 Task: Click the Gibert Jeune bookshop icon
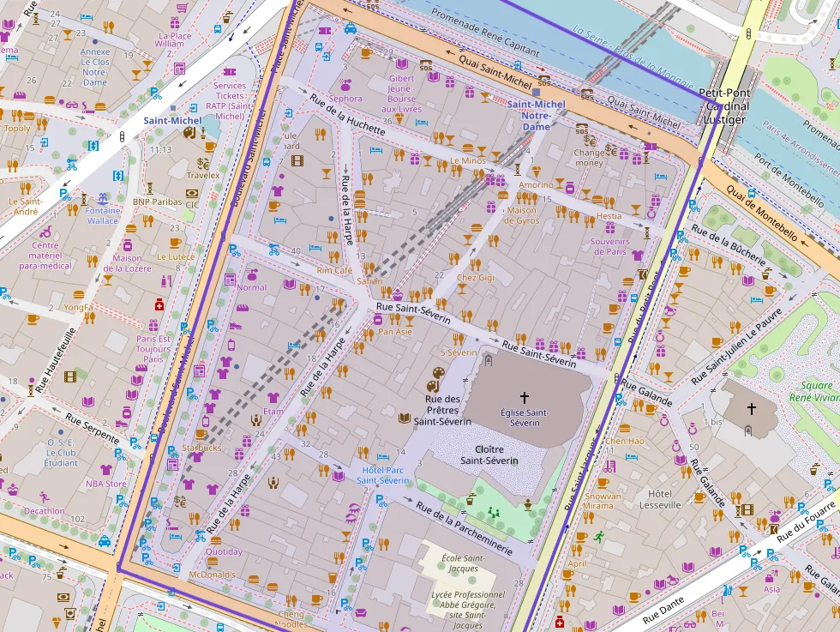(401, 65)
